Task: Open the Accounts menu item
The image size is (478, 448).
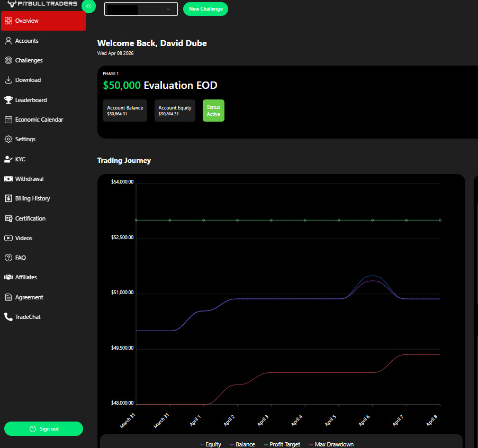Action: click(26, 41)
